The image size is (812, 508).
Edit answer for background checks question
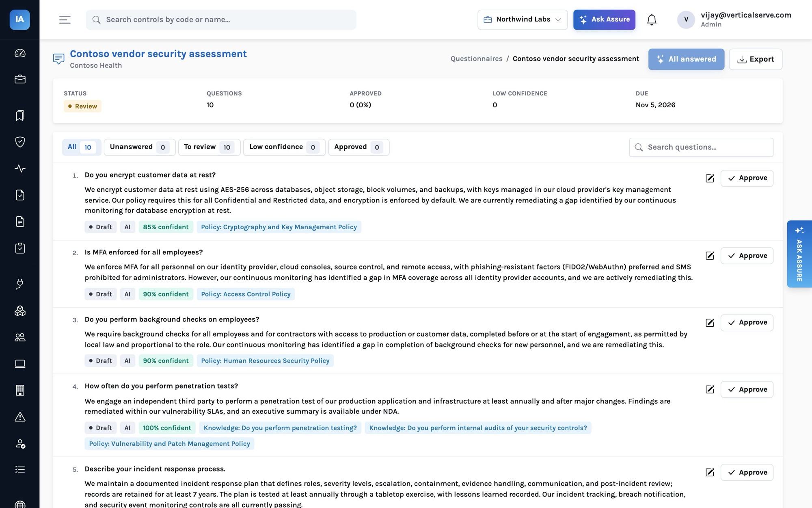710,323
